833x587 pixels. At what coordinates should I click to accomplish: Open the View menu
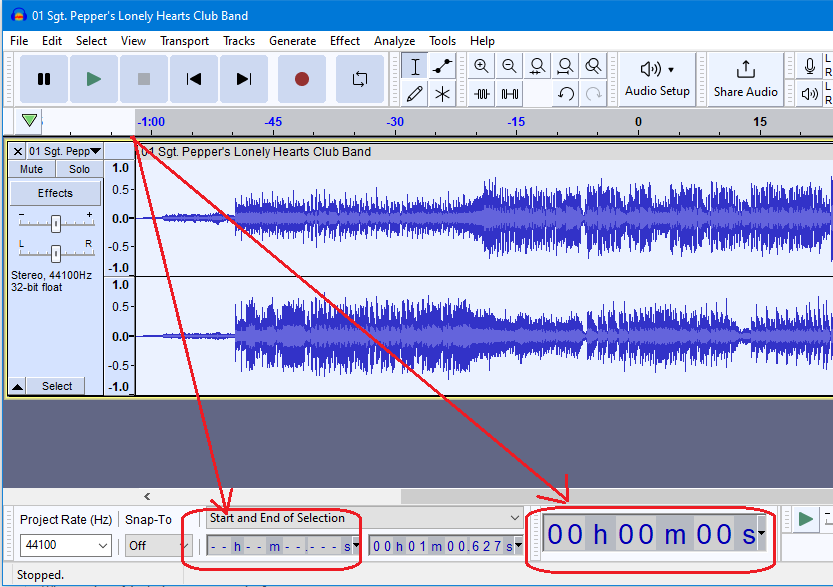pos(133,41)
